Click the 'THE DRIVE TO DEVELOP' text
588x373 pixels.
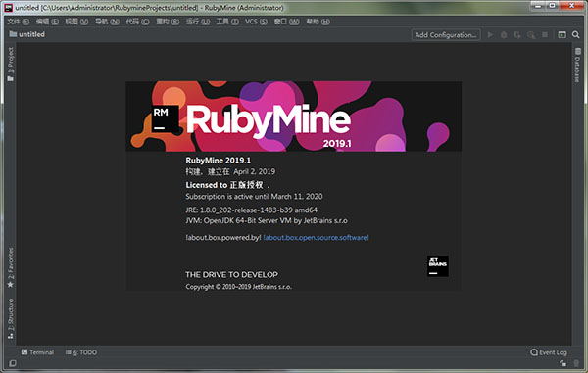[x=231, y=274]
